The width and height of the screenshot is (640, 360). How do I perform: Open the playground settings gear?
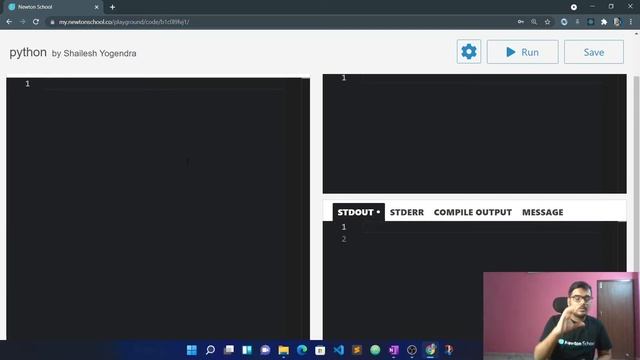coord(469,52)
